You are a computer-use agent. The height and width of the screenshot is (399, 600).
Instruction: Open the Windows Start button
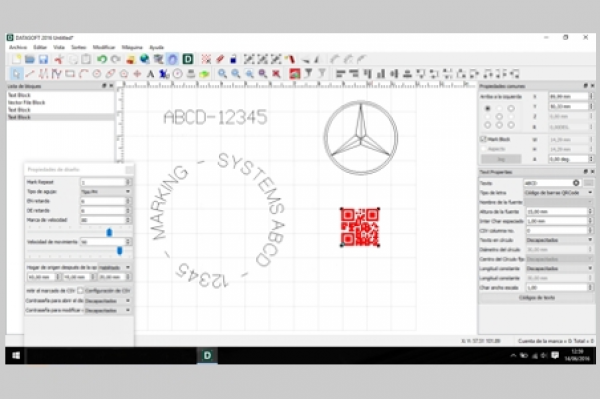pyautogui.click(x=16, y=355)
